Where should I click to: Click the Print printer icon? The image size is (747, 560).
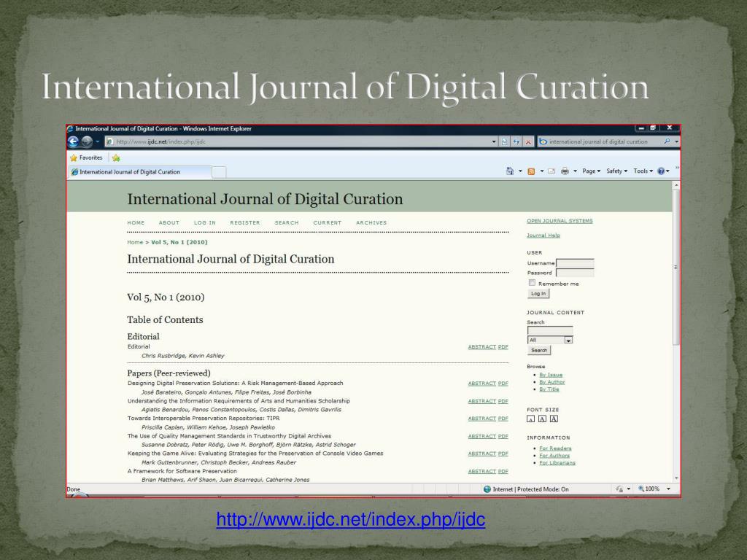565,171
